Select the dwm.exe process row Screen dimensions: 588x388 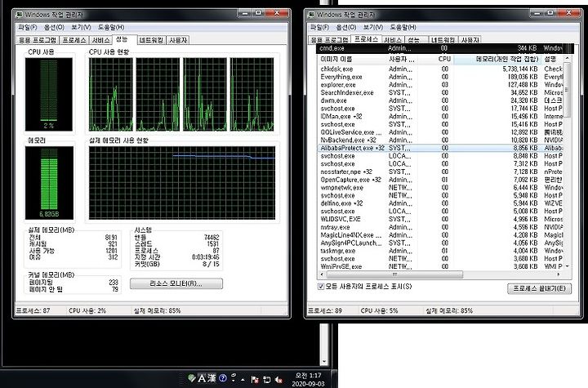(x=440, y=100)
